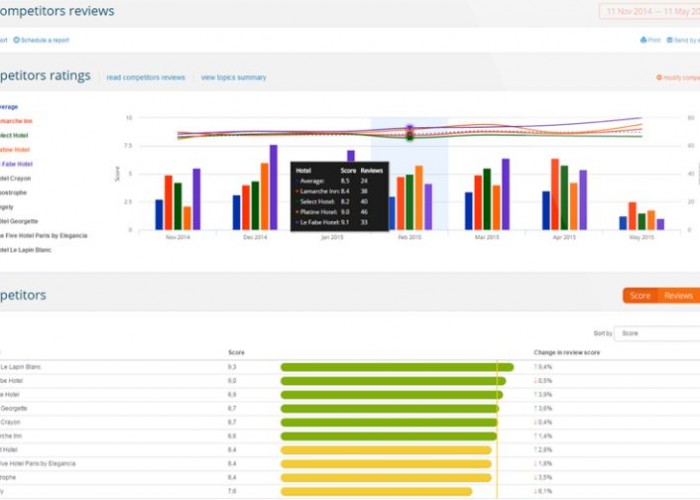Switch competitors view to Score
This screenshot has height=500, width=700.
pyautogui.click(x=640, y=296)
